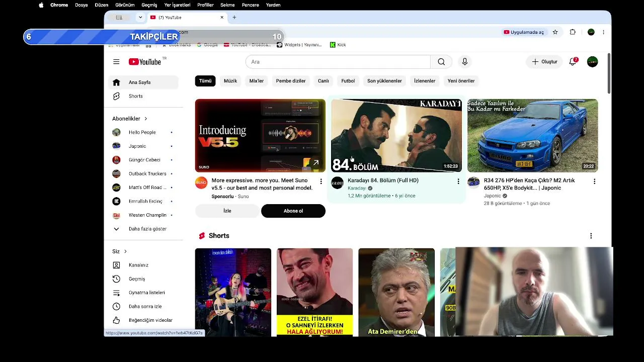Open options for the R34 Japonic video

point(594,181)
